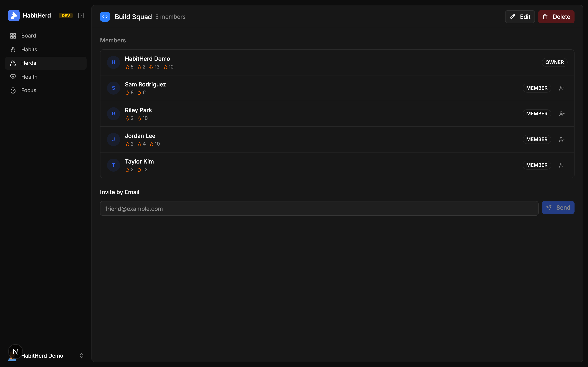Image resolution: width=588 pixels, height=367 pixels.
Task: Click Sam Rodriguez's MEMBER role badge
Action: (x=537, y=88)
